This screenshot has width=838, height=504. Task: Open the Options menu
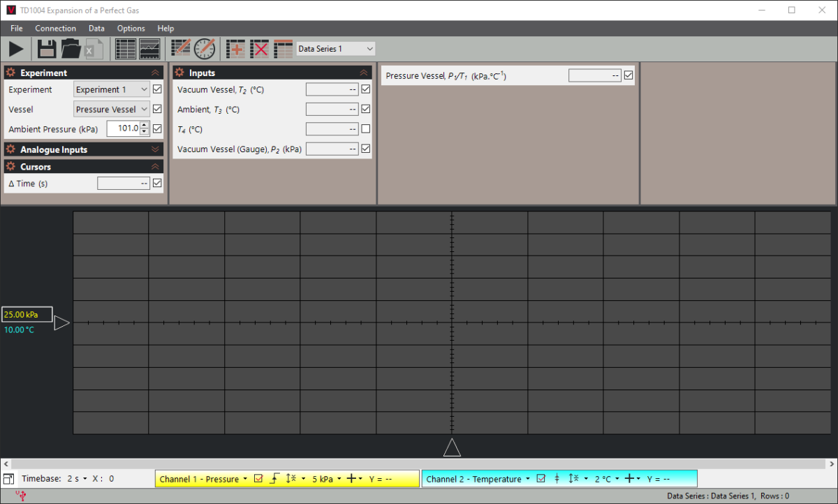pyautogui.click(x=131, y=29)
